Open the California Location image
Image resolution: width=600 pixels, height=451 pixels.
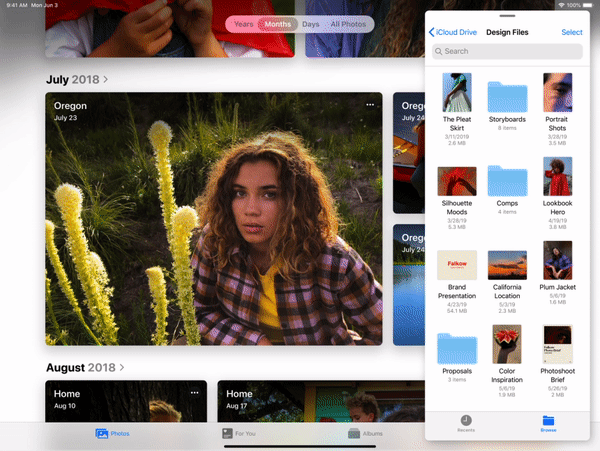point(507,265)
